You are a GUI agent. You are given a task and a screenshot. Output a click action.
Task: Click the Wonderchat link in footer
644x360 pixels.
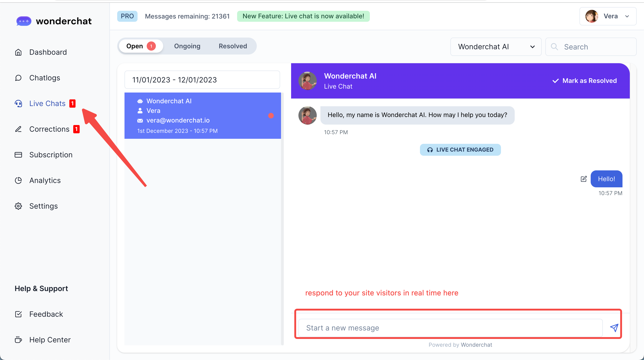point(476,345)
